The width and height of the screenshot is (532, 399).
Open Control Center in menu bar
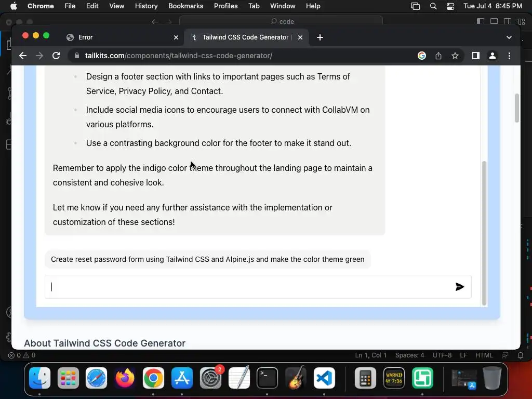point(450,6)
